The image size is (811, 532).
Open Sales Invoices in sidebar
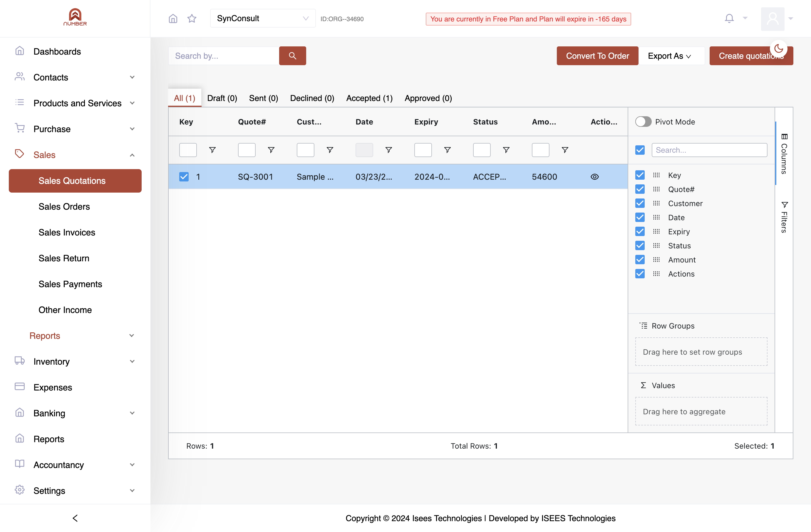67,233
